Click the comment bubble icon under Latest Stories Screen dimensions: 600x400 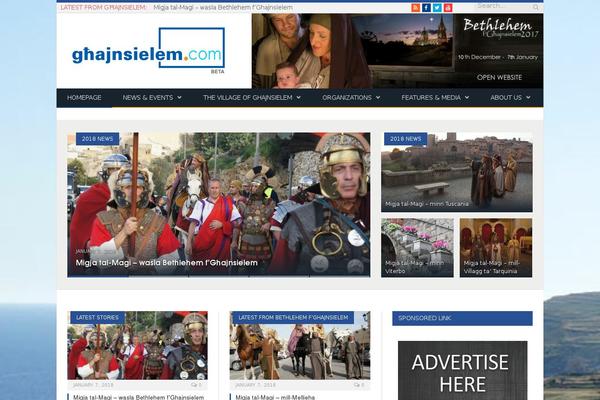pos(194,385)
